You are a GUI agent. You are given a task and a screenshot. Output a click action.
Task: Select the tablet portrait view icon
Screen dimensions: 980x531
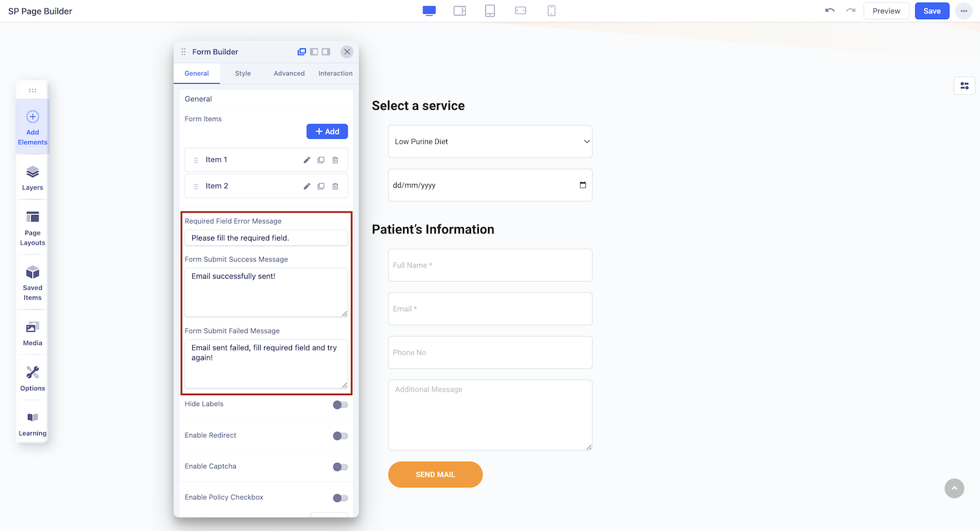click(x=490, y=11)
